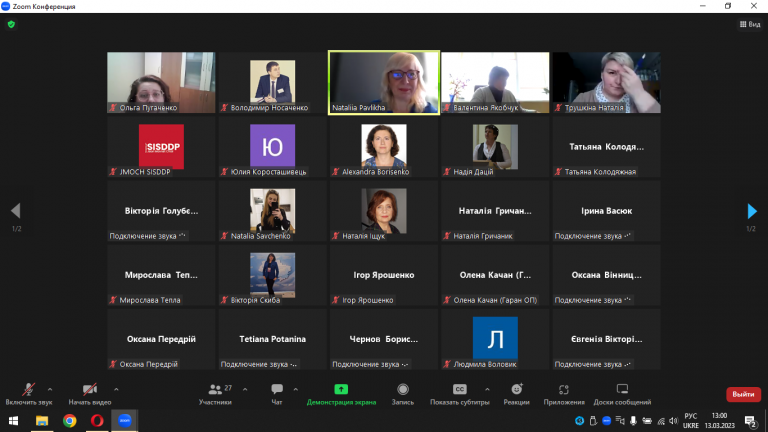Start screen sharing with green arrow icon
Screen dimensions: 768x432
pyautogui.click(x=341, y=389)
